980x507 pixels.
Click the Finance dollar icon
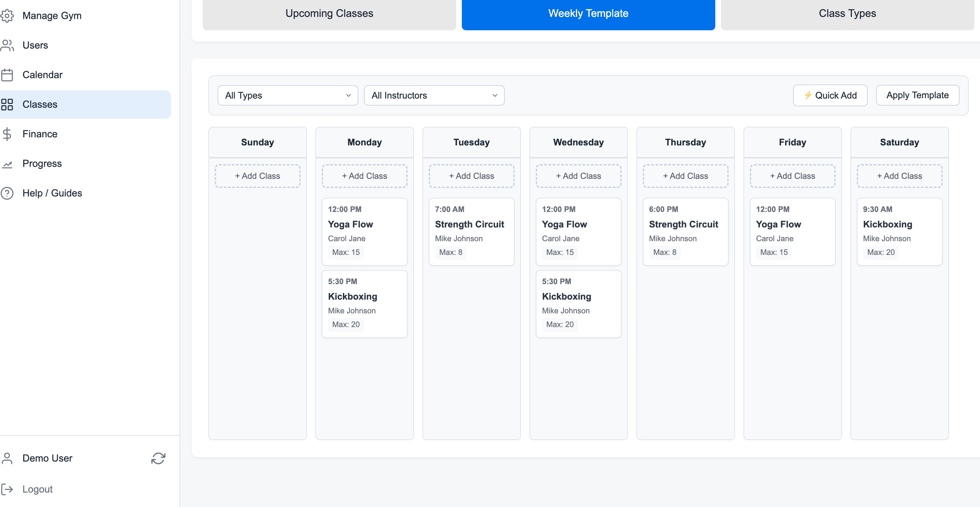(x=7, y=134)
